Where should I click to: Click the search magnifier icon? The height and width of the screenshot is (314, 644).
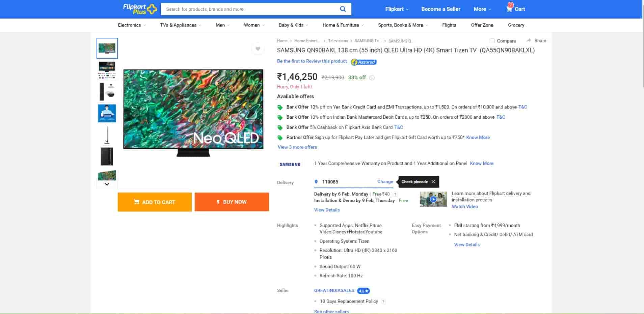[x=343, y=9]
